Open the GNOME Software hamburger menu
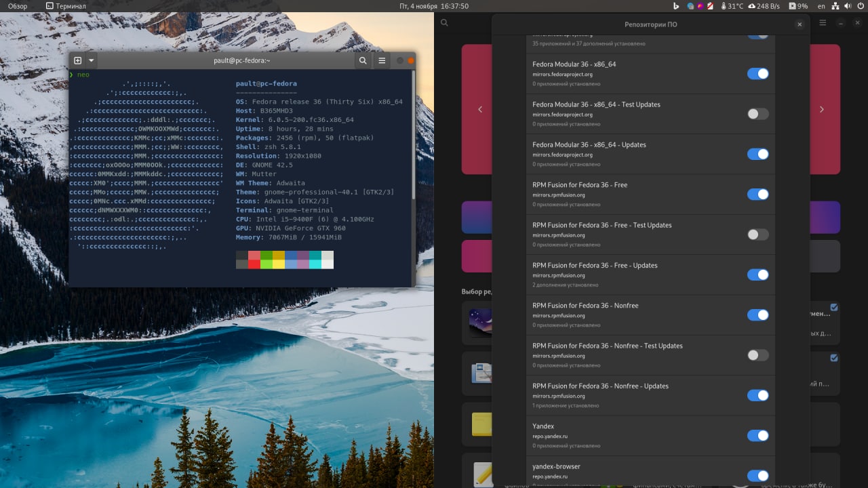 pyautogui.click(x=823, y=23)
